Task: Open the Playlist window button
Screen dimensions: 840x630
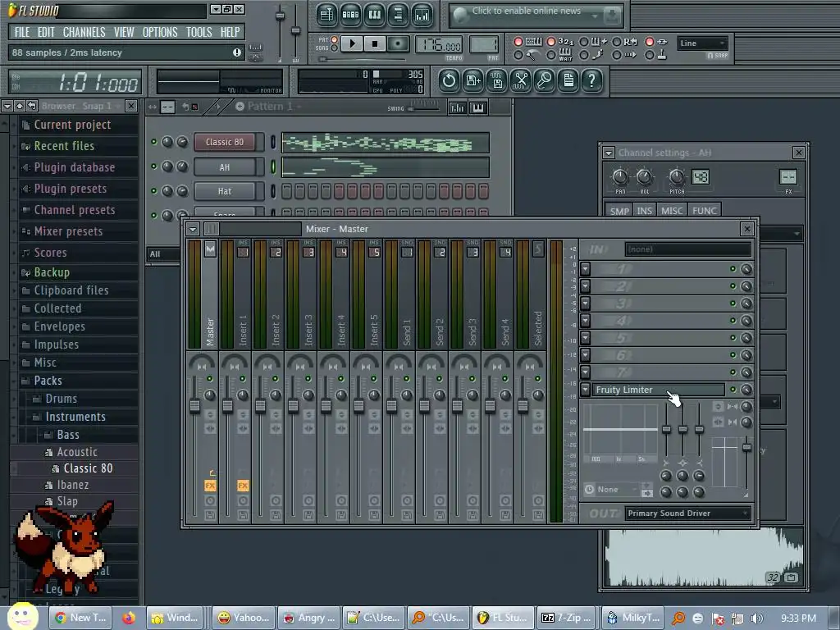Action: click(x=326, y=15)
